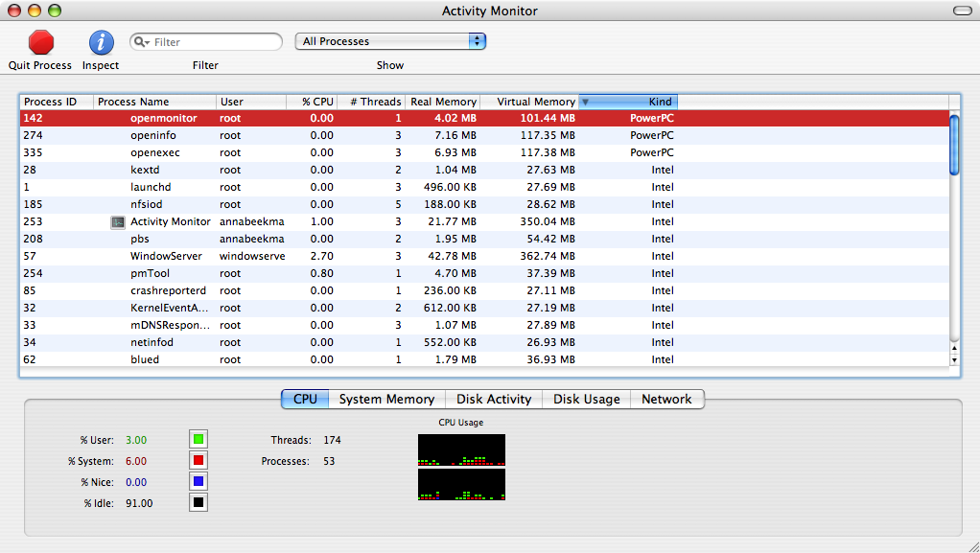Click the 2.70 CPU percentage value

(322, 256)
